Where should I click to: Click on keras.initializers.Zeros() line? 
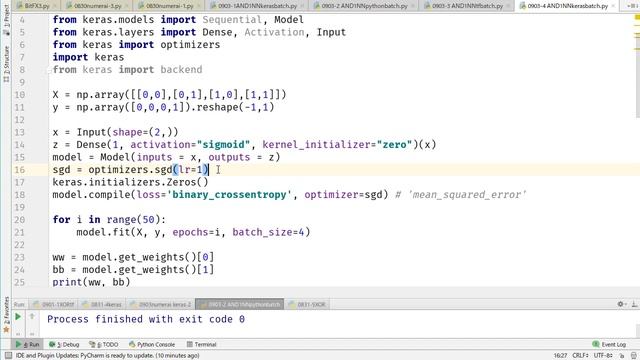point(130,182)
